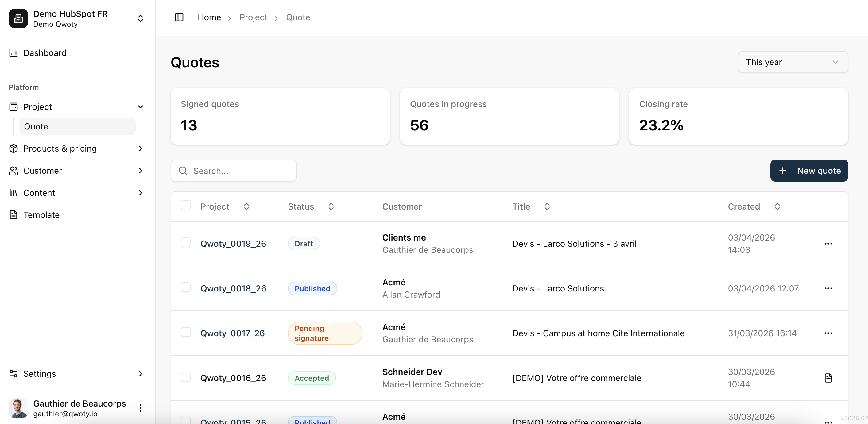Click the Customer people icon
The width and height of the screenshot is (868, 424).
(14, 171)
